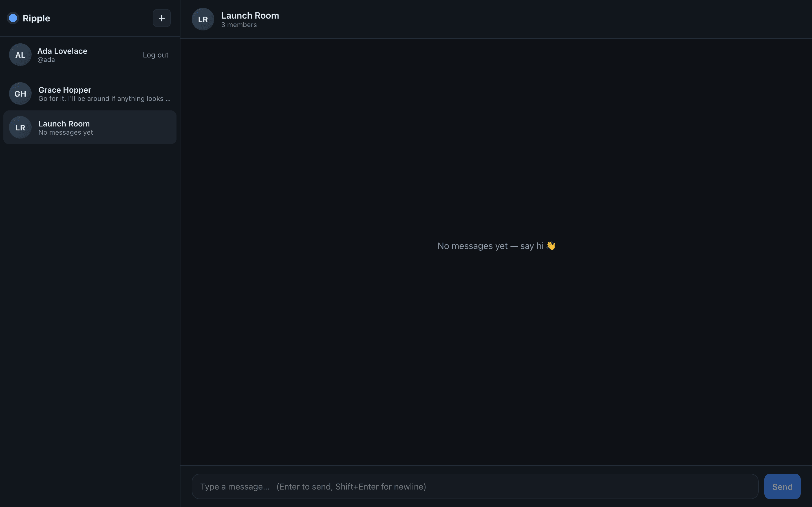This screenshot has height=507, width=812.
Task: Select the Launch Room conversation in sidebar
Action: 90,127
